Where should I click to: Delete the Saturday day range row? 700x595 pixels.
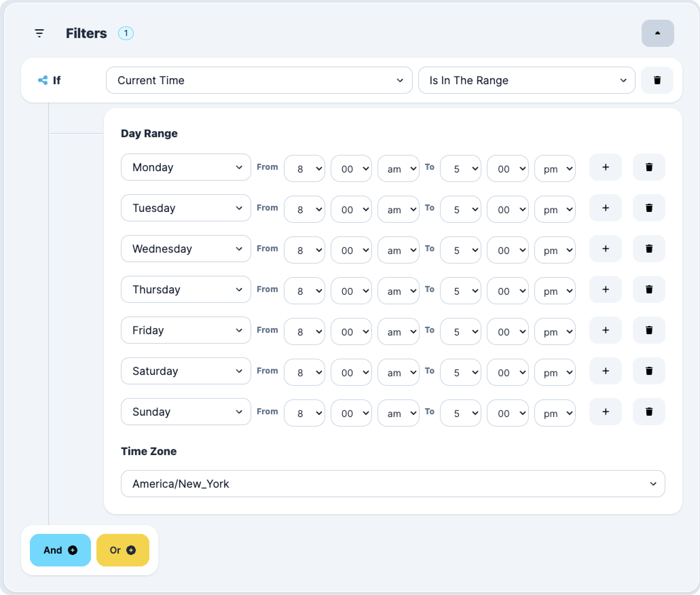tap(649, 371)
